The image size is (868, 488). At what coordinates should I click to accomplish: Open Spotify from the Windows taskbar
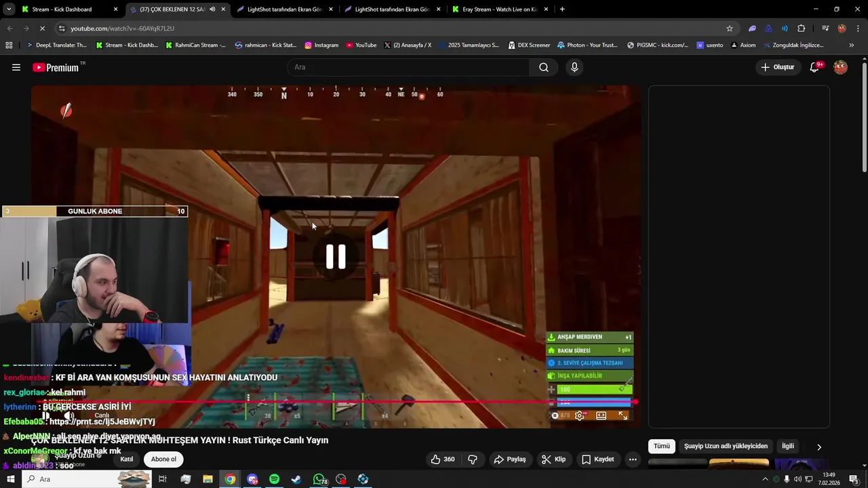(274, 479)
